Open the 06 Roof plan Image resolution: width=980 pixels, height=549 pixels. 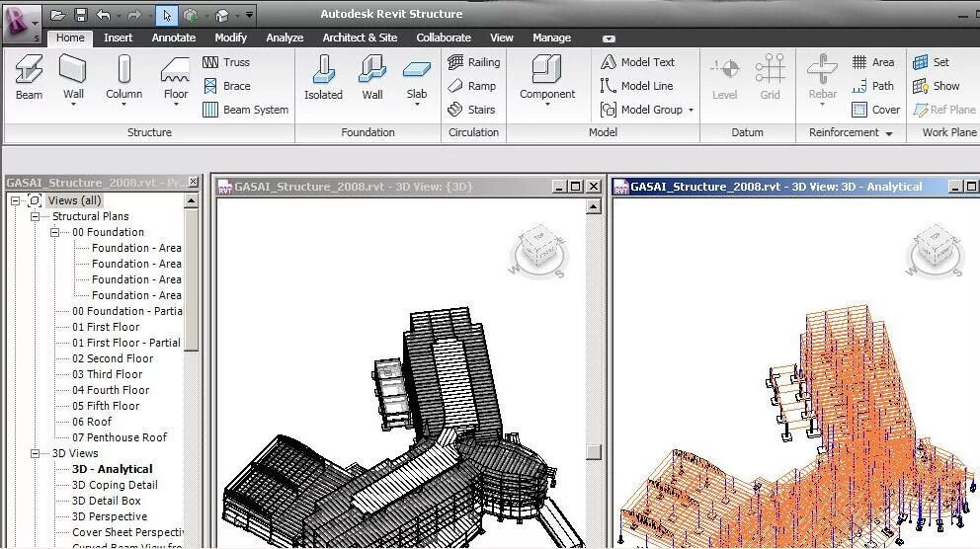pyautogui.click(x=92, y=422)
